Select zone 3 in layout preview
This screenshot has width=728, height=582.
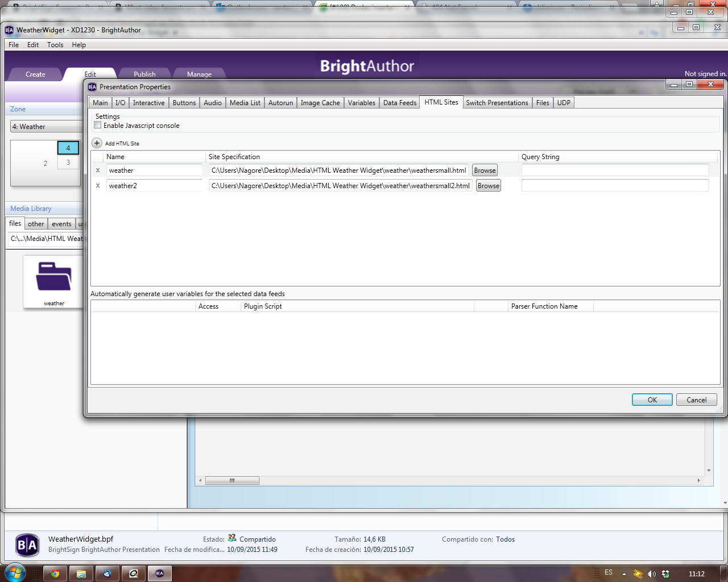pos(68,162)
